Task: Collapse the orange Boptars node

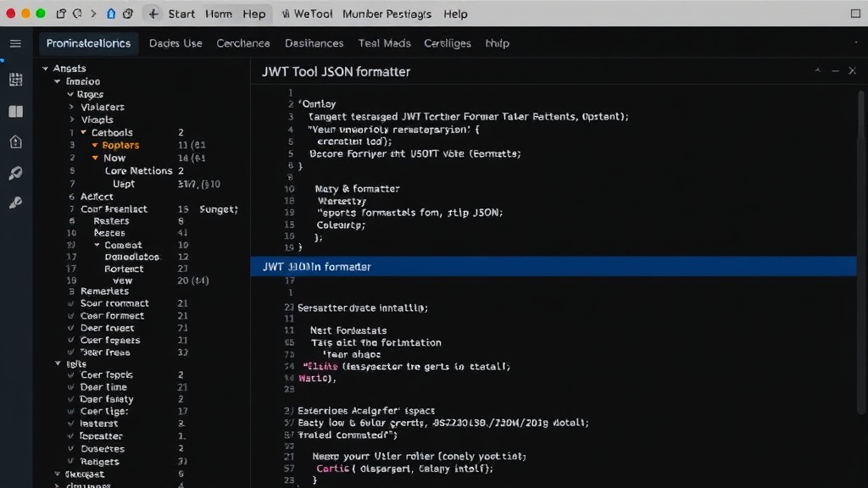Action: click(95, 146)
